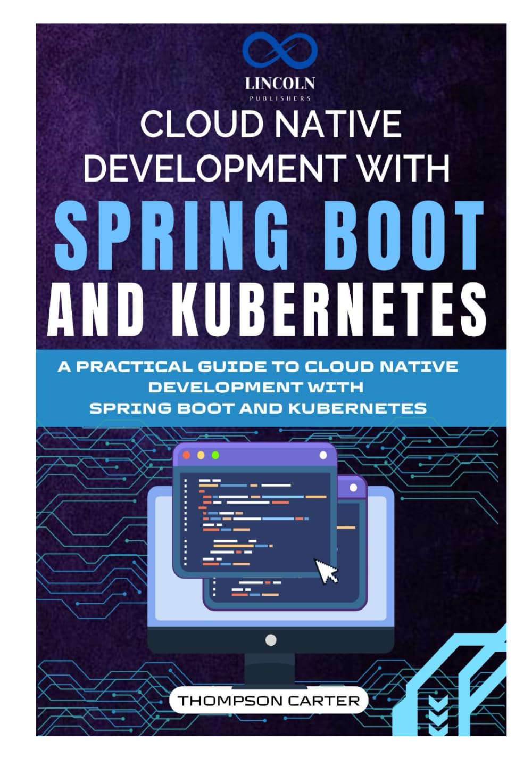Click the "A PRACTICAL GUIDE TO CLOUD NATIVE" line

click(257, 366)
